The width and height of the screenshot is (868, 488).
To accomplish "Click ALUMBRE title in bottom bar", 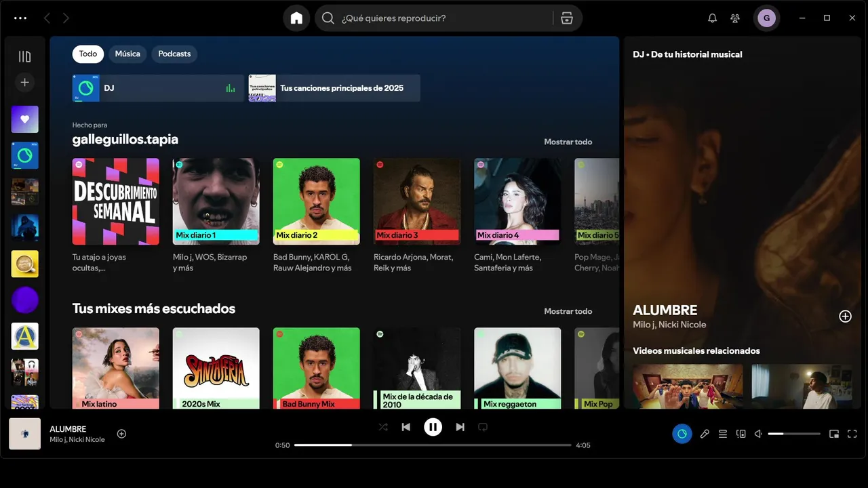I will pyautogui.click(x=68, y=429).
